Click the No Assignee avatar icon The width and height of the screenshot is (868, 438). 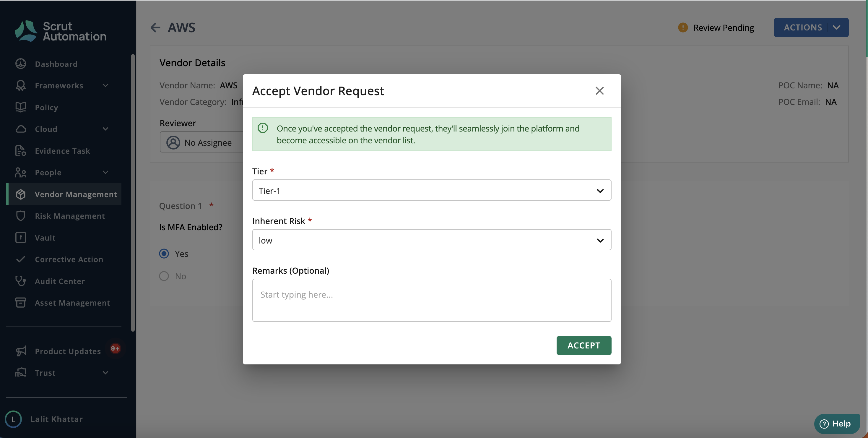click(173, 143)
